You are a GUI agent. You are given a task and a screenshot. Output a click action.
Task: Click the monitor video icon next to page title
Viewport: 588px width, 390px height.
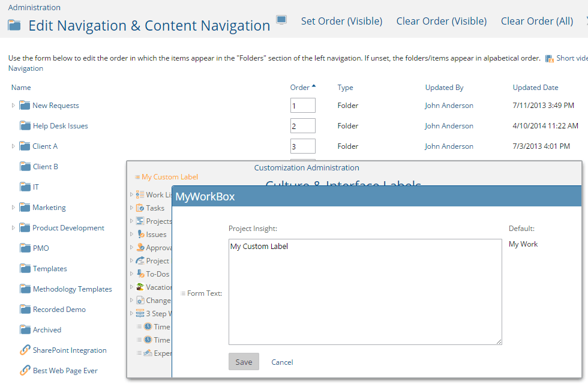point(281,20)
